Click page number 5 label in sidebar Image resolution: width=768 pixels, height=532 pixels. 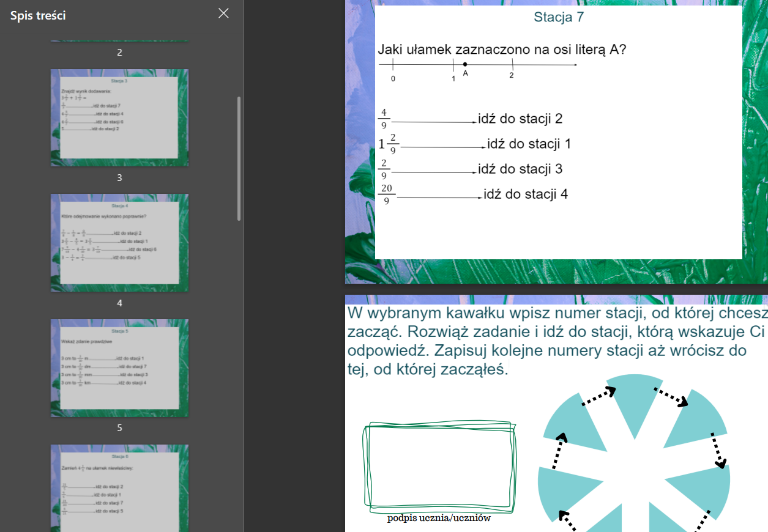(x=119, y=428)
